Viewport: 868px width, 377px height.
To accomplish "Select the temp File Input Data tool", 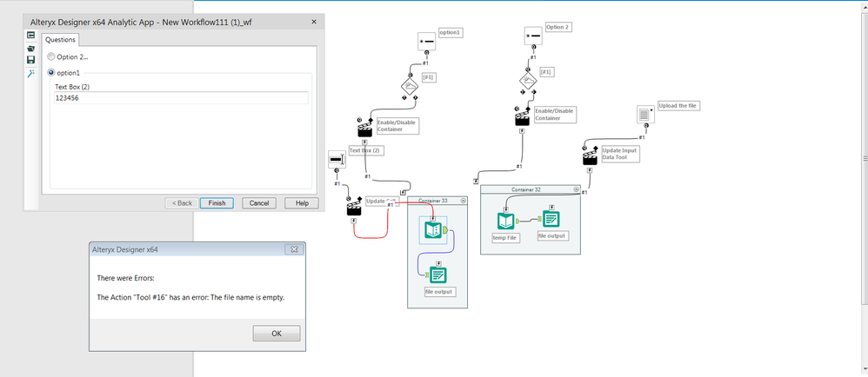I will tap(506, 221).
